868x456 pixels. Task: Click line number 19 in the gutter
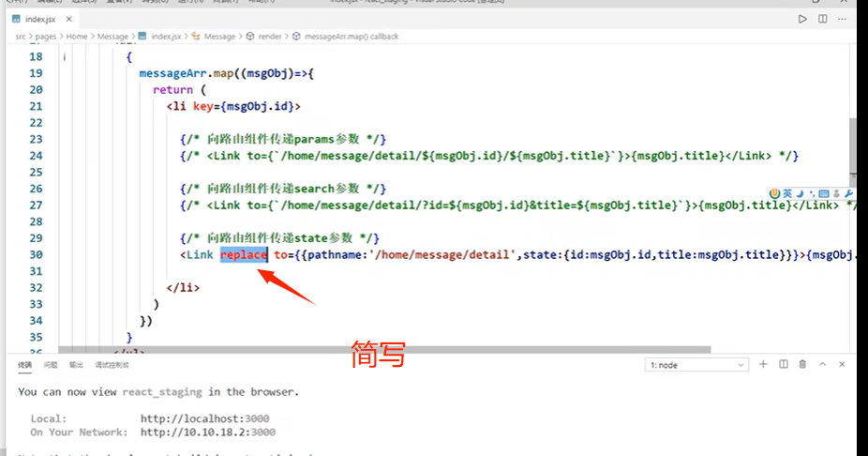coord(36,73)
